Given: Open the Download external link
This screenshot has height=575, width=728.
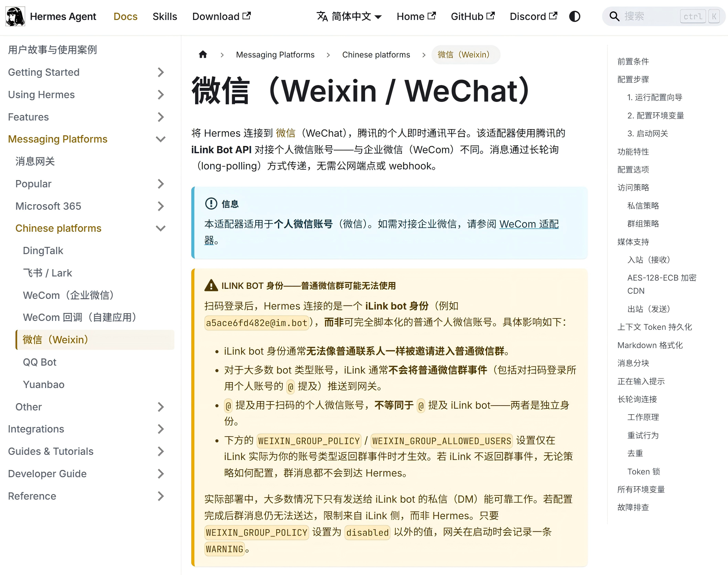Looking at the screenshot, I should pyautogui.click(x=222, y=17).
